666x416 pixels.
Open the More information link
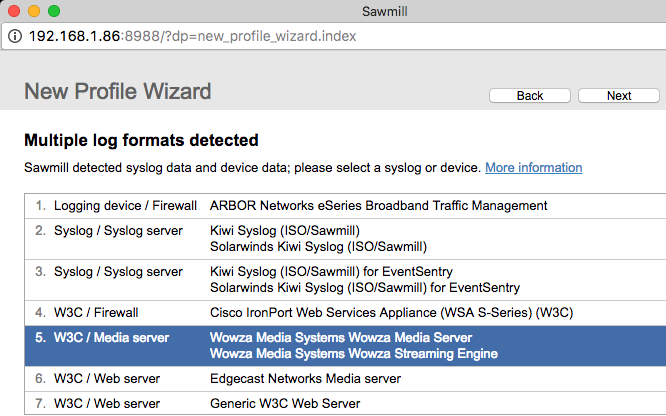click(x=533, y=167)
